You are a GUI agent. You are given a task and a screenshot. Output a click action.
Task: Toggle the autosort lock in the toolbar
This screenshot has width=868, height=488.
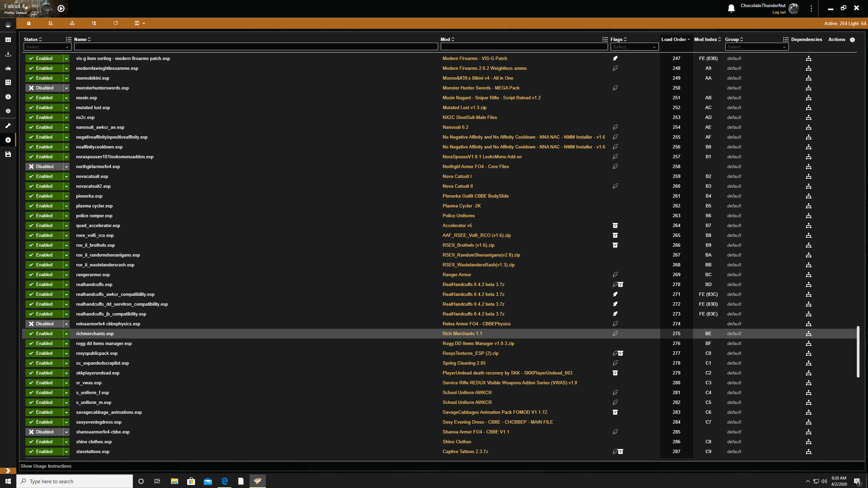pos(29,23)
